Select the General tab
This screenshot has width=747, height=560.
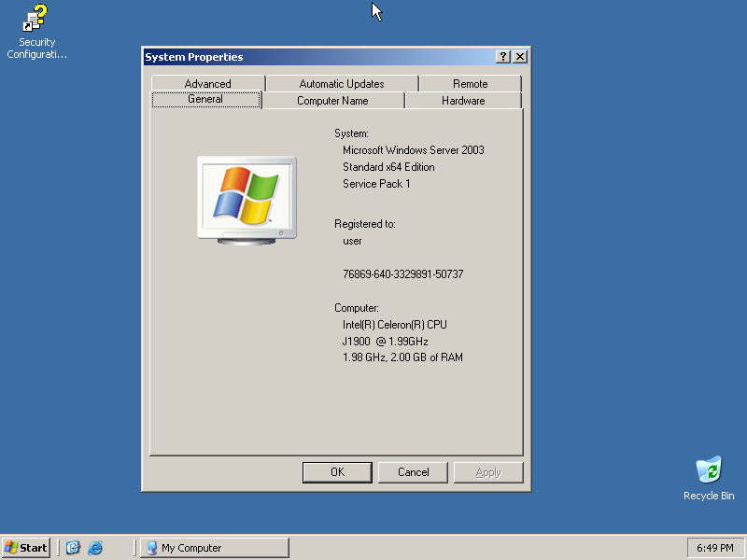[205, 100]
